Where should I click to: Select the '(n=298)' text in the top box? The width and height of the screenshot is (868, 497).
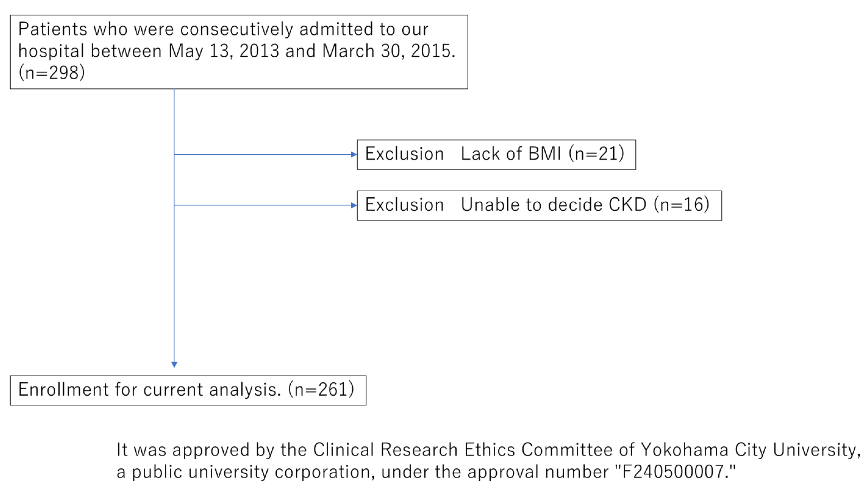pyautogui.click(x=52, y=73)
